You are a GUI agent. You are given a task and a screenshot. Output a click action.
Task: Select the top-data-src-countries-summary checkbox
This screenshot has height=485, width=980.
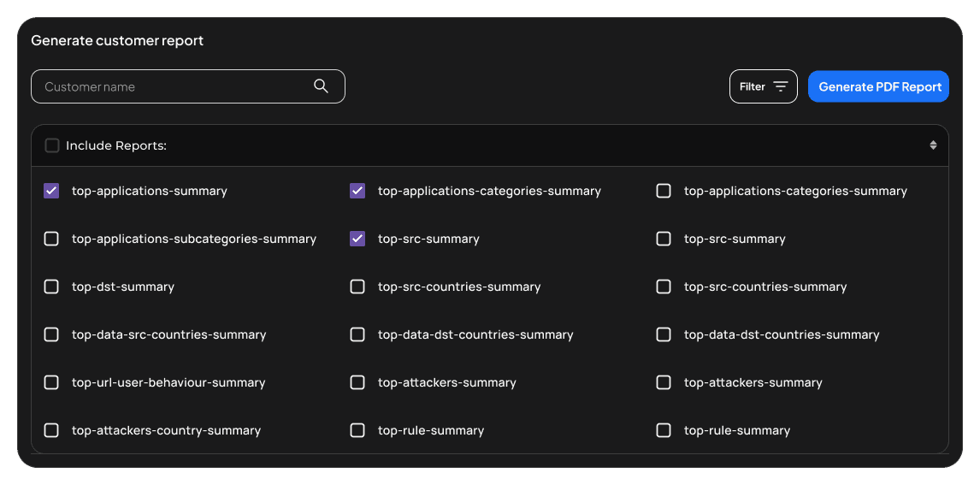[51, 334]
